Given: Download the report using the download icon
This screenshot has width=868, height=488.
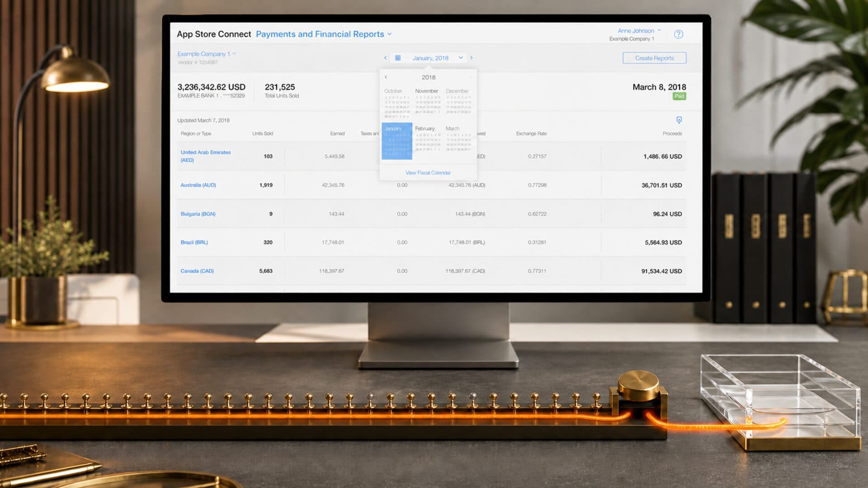Looking at the screenshot, I should click(x=679, y=120).
